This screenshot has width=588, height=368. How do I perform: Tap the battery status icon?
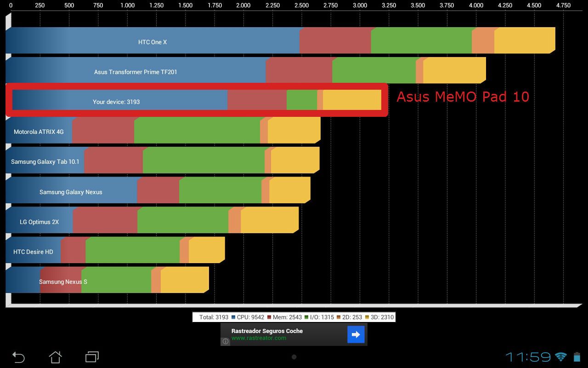(x=577, y=357)
